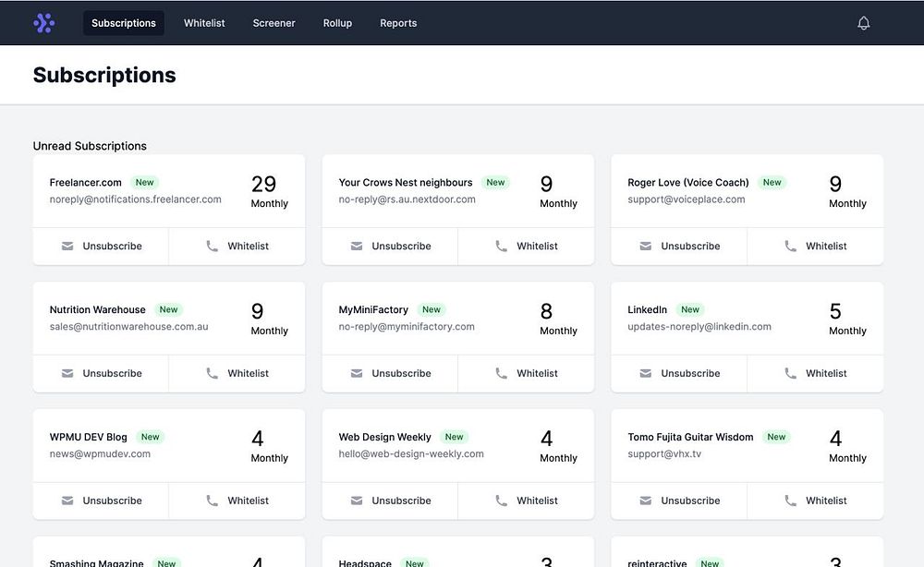
Task: Whitelist Roger Love (Voice Coach)
Action: click(x=816, y=247)
